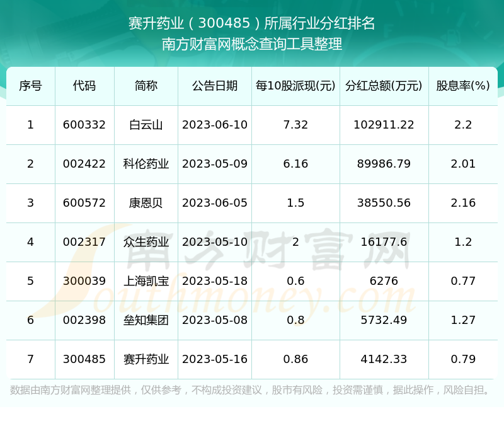504x421 pixels.
Task: Click subtitle '南方财富网概念查询工具整理'
Action: (x=251, y=44)
